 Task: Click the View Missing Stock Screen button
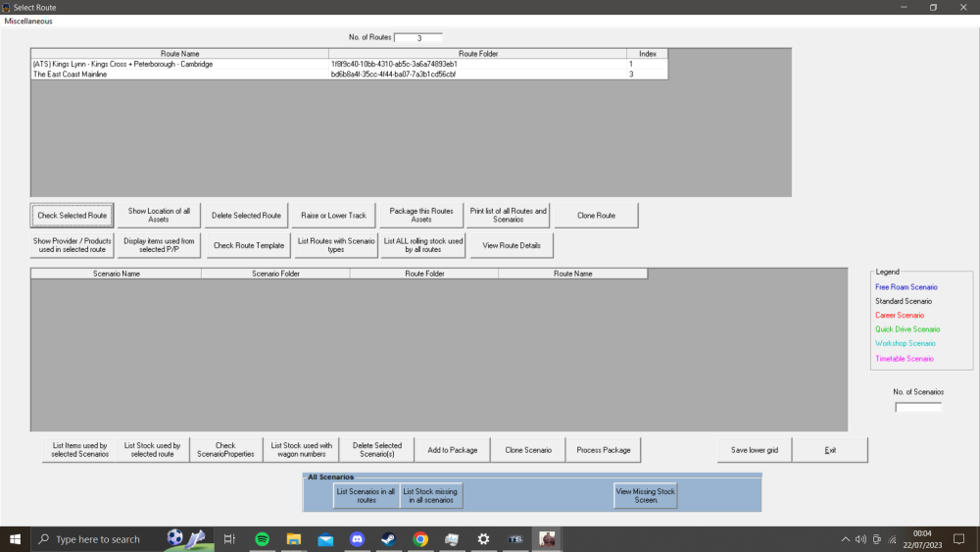646,496
